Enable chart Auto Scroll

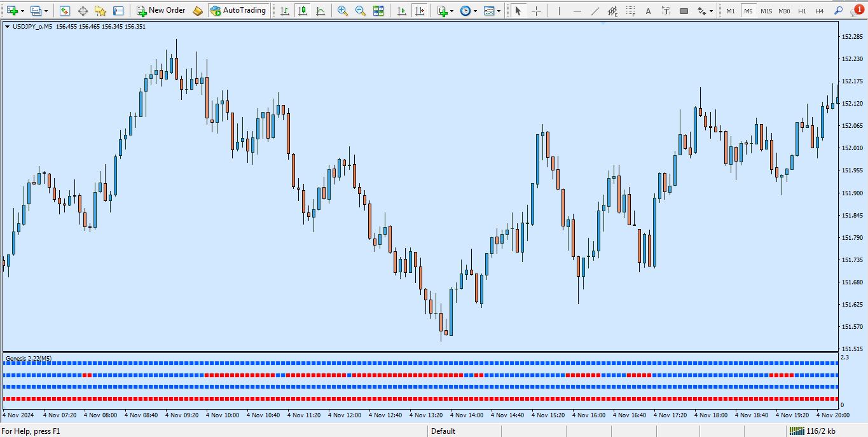(x=401, y=11)
